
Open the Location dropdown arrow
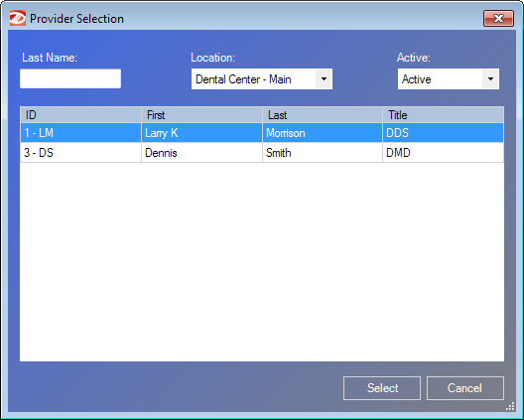pyautogui.click(x=324, y=79)
